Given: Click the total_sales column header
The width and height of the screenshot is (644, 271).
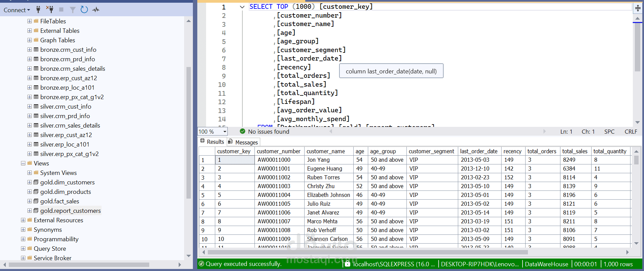Looking at the screenshot, I should click(x=575, y=151).
